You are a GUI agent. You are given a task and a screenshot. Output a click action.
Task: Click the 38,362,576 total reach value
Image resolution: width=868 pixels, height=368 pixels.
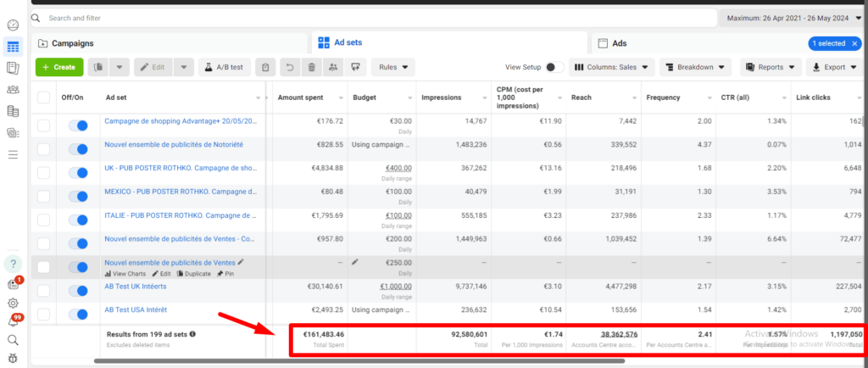[x=619, y=334]
